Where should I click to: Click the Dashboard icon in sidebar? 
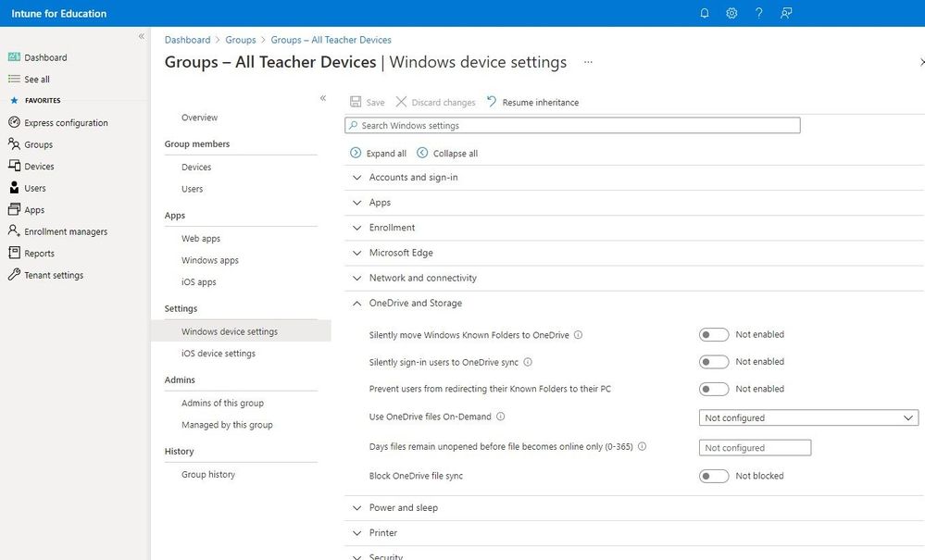(x=14, y=57)
